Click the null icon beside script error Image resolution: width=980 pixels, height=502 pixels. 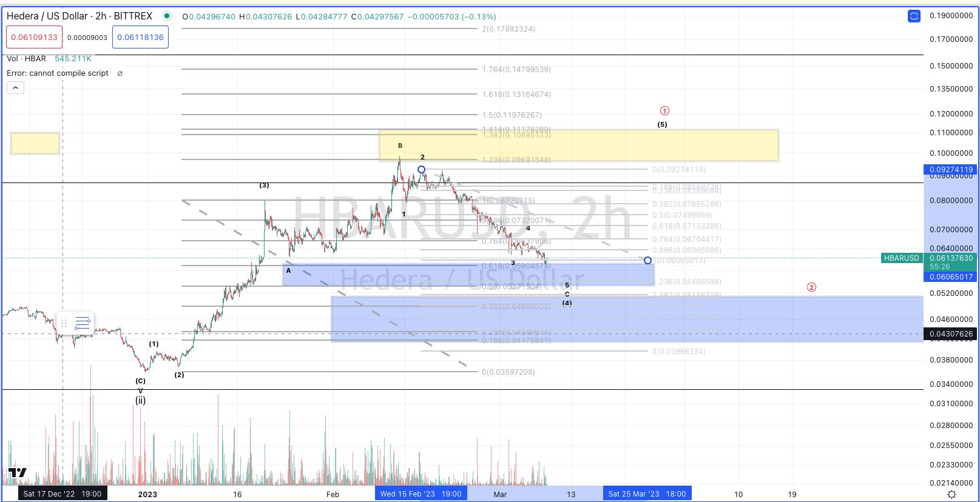point(120,73)
